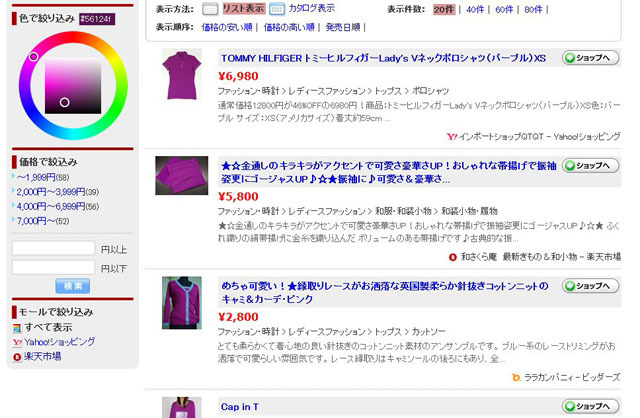Go to shop for Cap in T

pos(591,407)
